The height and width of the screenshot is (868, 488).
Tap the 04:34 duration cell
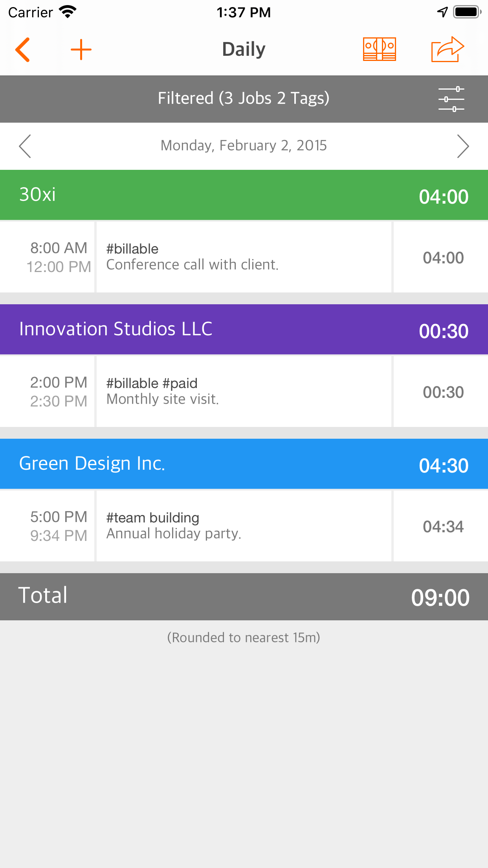[443, 527]
